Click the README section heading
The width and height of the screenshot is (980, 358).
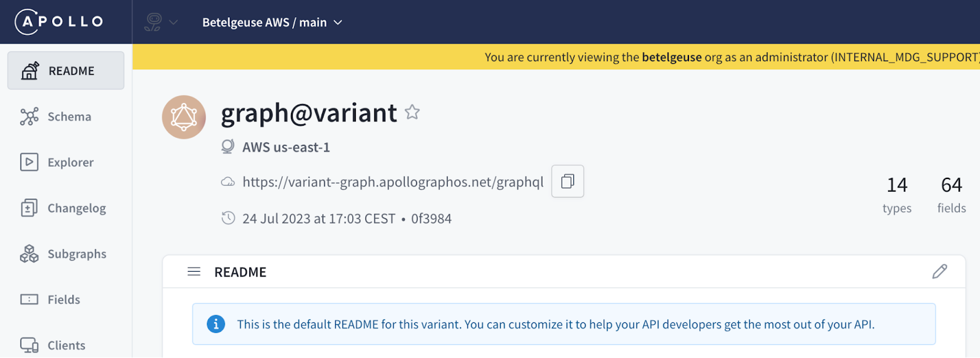coord(240,272)
